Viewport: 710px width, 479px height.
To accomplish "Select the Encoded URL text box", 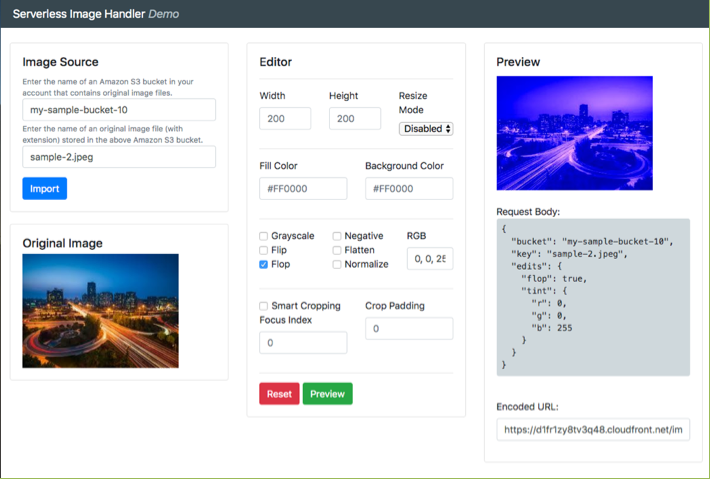I will (593, 430).
